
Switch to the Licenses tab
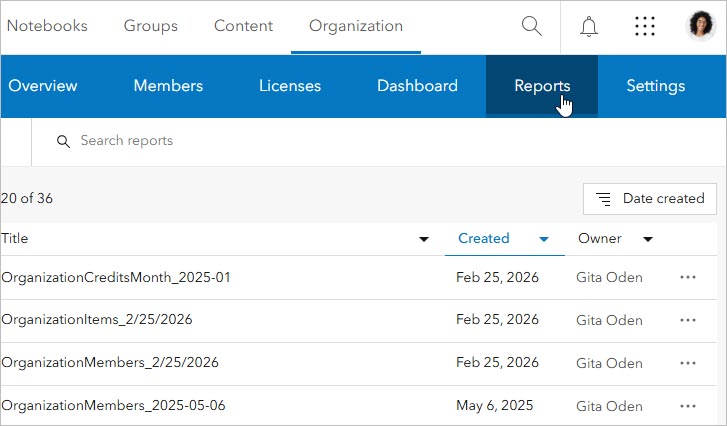(x=290, y=86)
